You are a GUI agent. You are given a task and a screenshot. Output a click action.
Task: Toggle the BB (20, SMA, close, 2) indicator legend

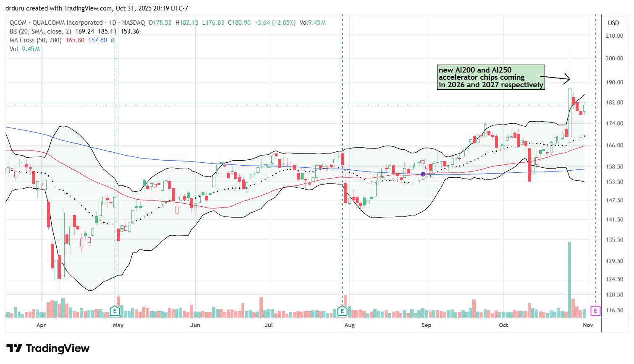[40, 31]
